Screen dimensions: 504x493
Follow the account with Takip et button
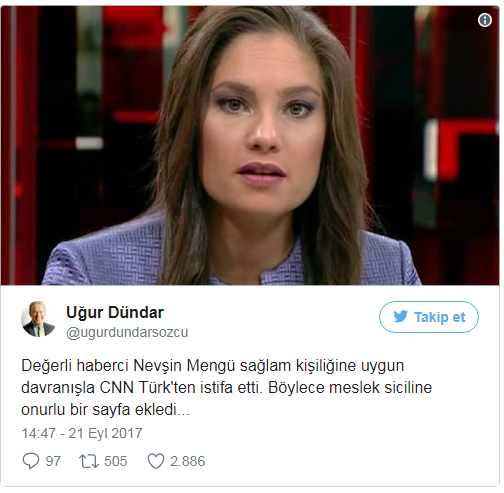(x=428, y=317)
